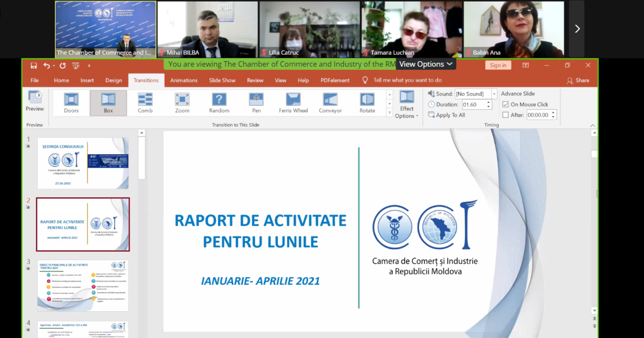Open the PDFelement tab
Viewport: 644px width, 338px height.
(335, 80)
